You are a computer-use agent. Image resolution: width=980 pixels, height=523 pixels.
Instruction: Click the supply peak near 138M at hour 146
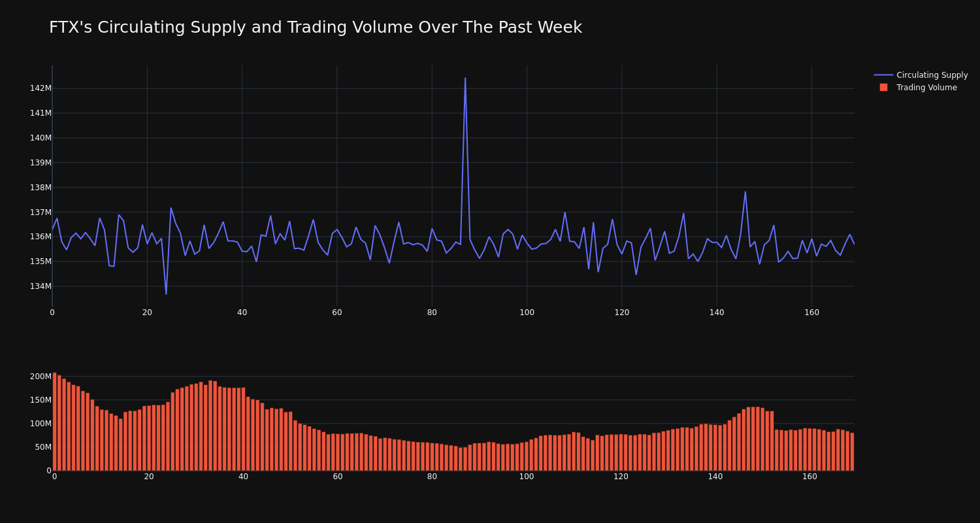[745, 192]
